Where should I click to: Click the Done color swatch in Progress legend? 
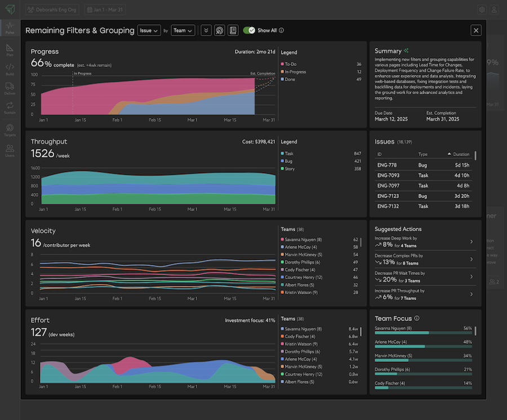click(x=282, y=79)
